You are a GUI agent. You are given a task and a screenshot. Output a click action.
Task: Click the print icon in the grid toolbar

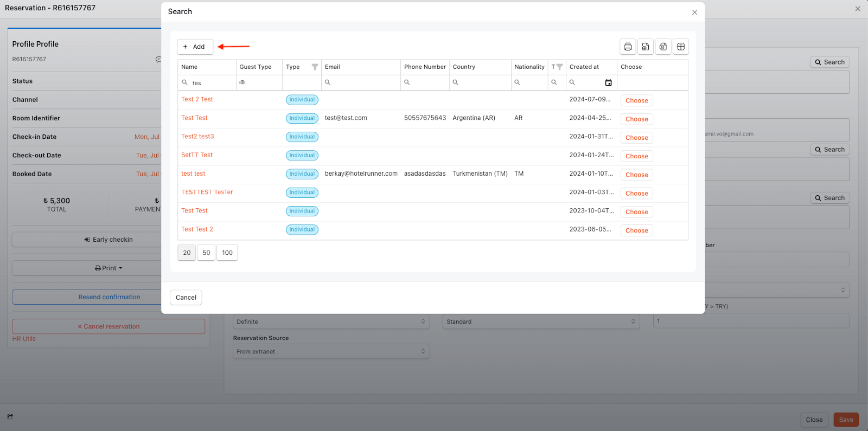tap(628, 47)
